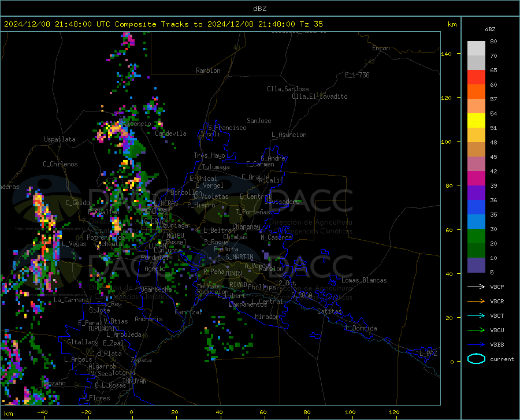Click the Lomas_Blancas map label
The image size is (520, 420).
364,280
